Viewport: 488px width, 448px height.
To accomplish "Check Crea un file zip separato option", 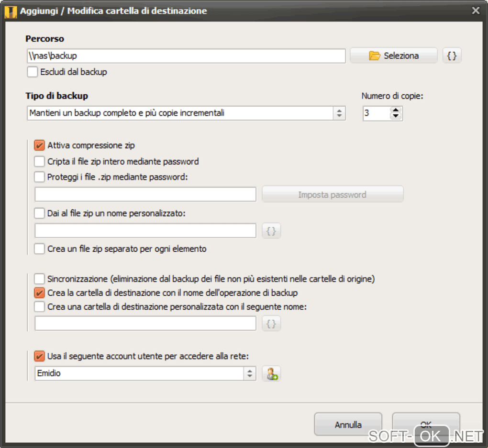I will [40, 249].
